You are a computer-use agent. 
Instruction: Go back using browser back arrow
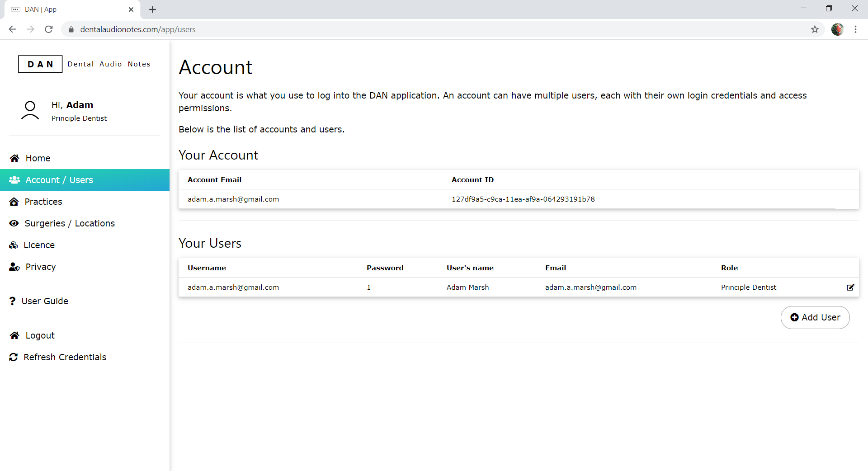(x=12, y=29)
